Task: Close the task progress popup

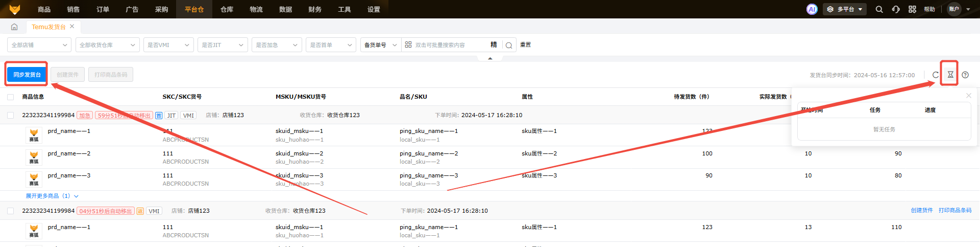Action: click(969, 96)
